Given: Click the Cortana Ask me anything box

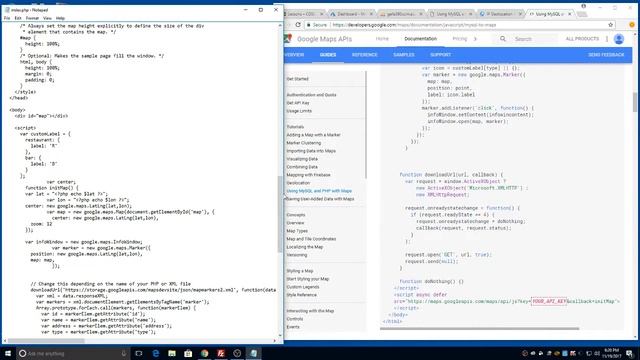Looking at the screenshot, I should click(x=73, y=353).
